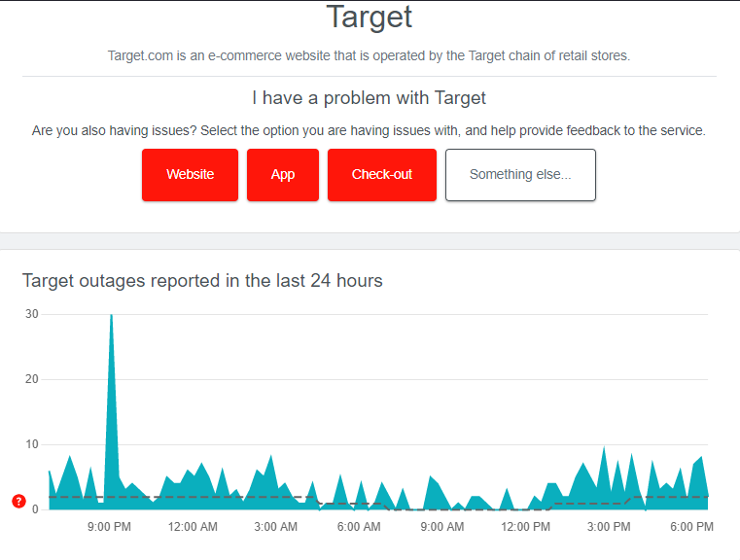This screenshot has width=740, height=560.
Task: Report an App problem
Action: click(x=283, y=175)
